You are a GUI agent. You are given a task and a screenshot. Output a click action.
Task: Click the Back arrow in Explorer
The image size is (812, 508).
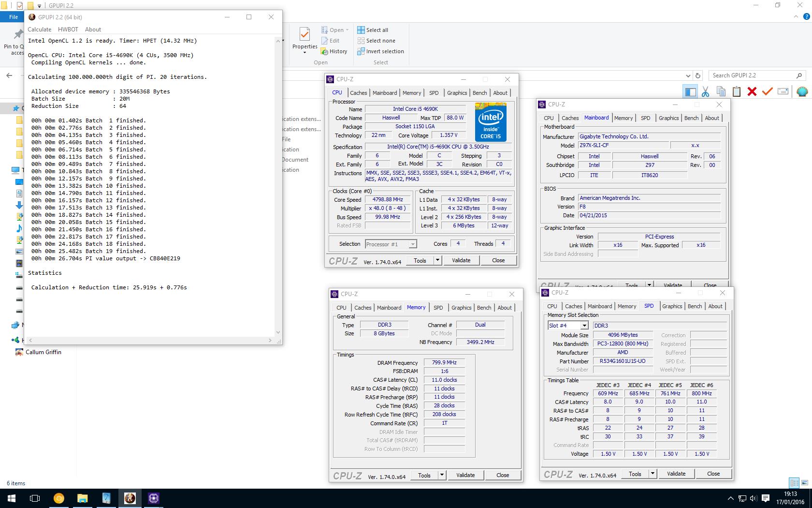coord(9,75)
